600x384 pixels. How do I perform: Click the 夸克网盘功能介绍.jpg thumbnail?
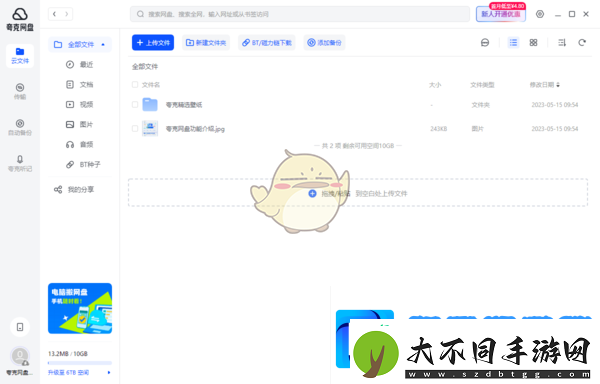150,129
